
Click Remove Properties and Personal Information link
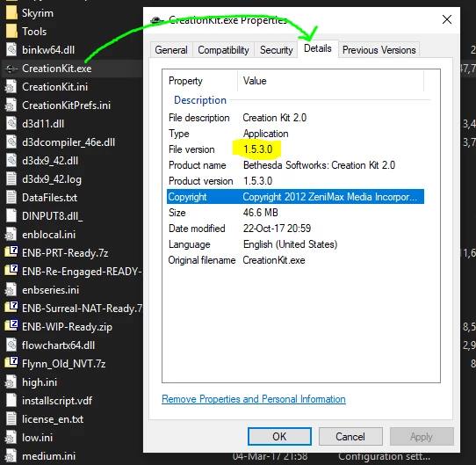(254, 399)
